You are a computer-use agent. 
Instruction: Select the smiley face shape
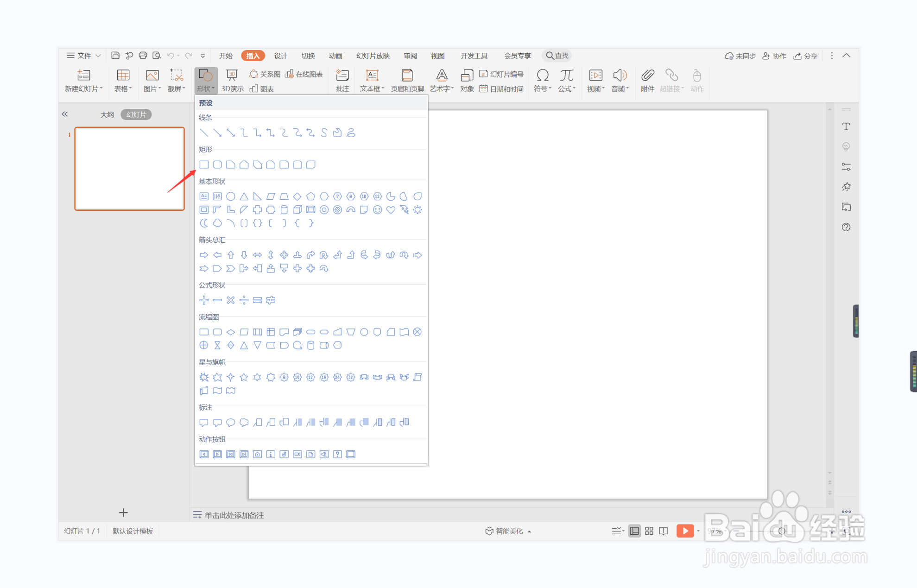(377, 210)
